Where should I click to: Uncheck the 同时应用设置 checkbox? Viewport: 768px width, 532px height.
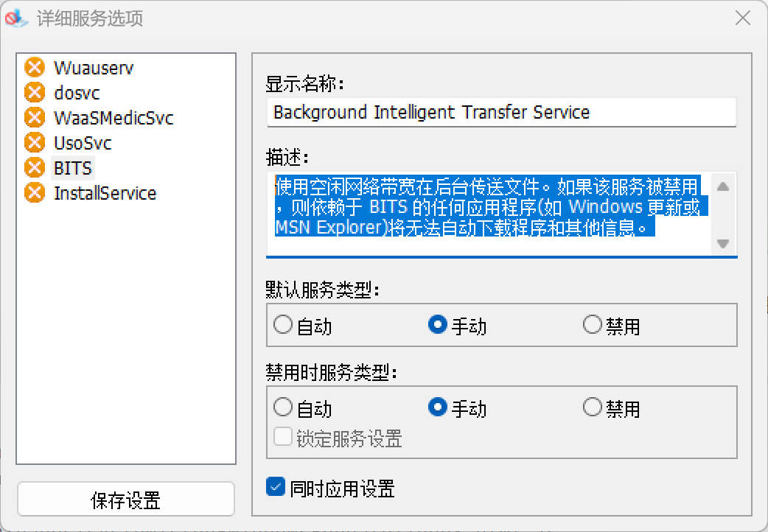coord(276,487)
